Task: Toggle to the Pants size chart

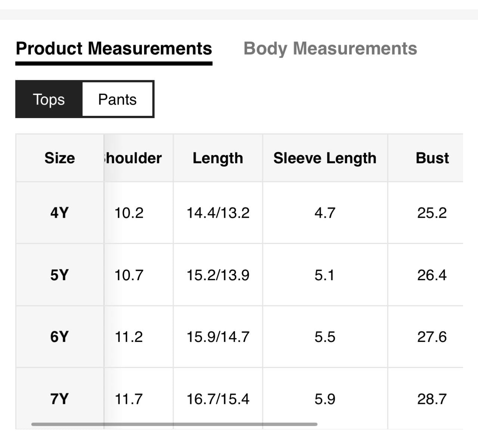Action: tap(117, 99)
